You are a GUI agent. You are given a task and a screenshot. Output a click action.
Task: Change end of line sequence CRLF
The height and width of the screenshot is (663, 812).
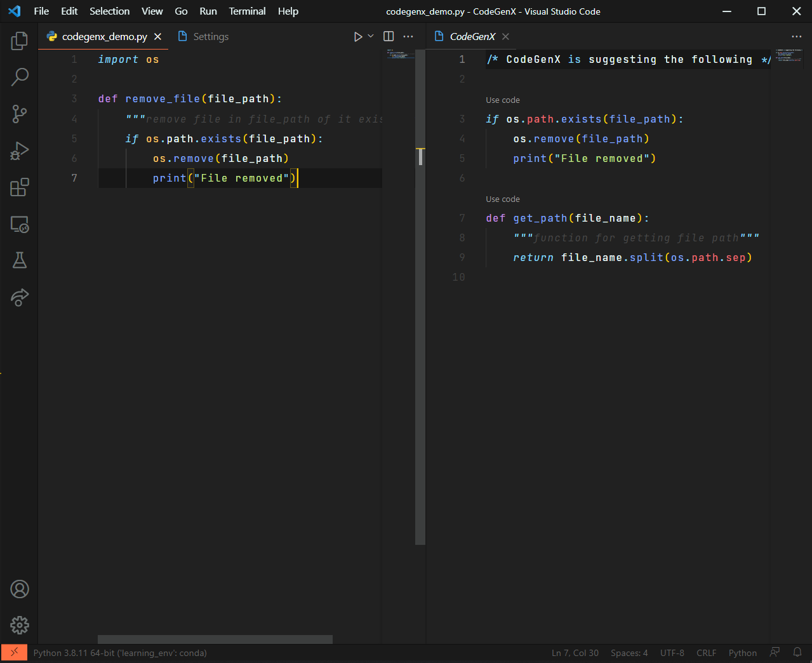[x=706, y=653]
